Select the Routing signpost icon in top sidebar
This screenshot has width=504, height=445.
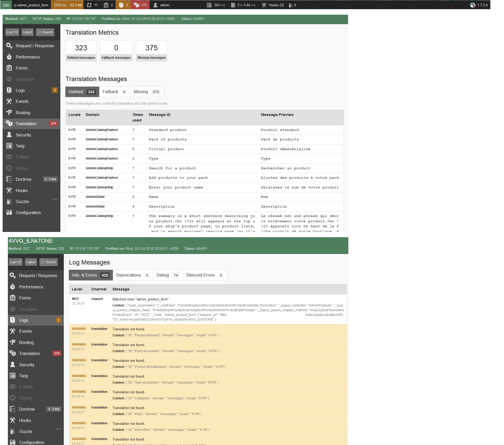pos(9,113)
